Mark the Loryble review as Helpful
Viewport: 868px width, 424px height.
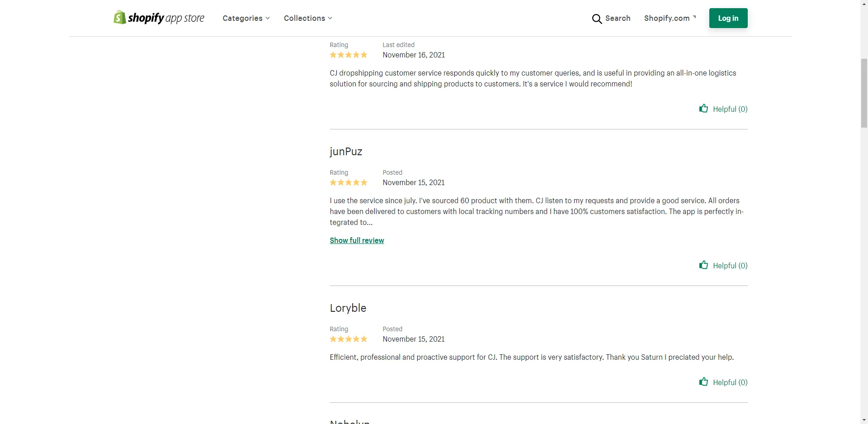pos(730,382)
